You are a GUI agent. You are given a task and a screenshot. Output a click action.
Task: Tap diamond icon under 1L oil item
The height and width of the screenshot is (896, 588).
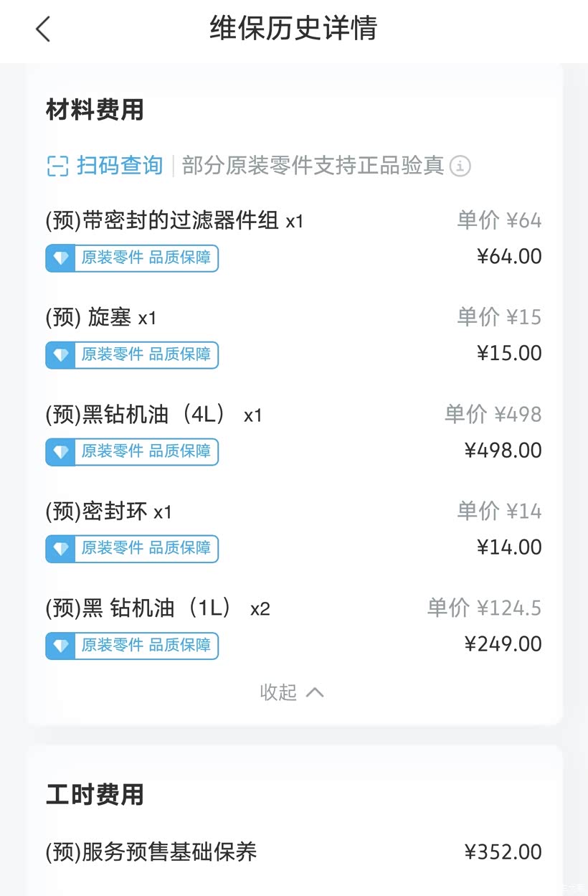[x=61, y=646]
